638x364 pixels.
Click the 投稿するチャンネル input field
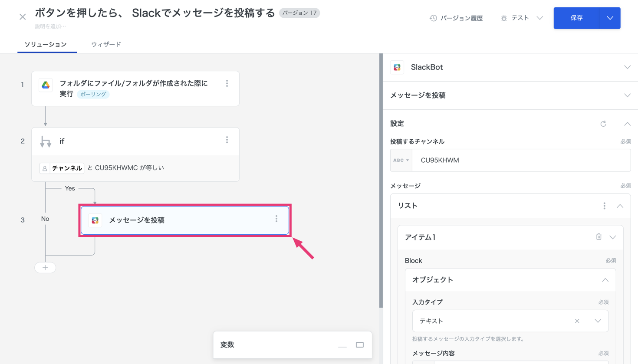[521, 160]
